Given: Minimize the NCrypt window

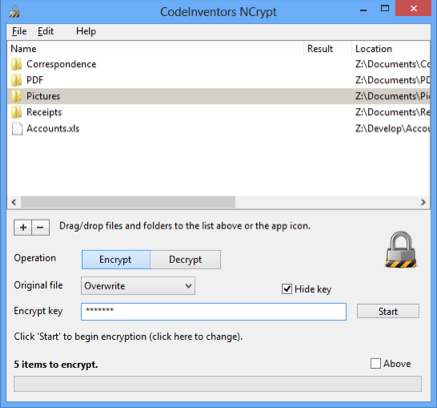Looking at the screenshot, I should 364,9.
